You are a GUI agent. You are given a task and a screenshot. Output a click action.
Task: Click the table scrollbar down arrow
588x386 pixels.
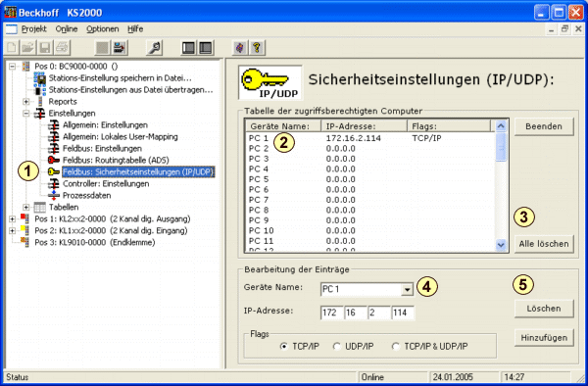(x=501, y=245)
